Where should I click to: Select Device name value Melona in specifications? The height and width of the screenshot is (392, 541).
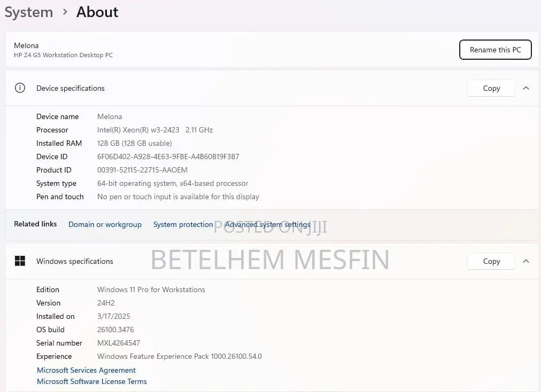[x=110, y=116]
